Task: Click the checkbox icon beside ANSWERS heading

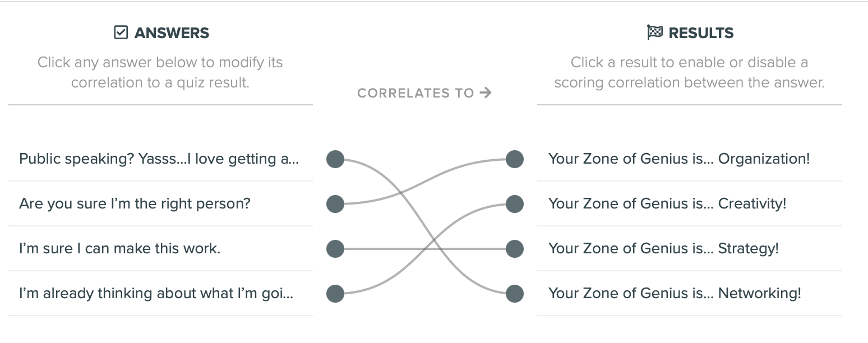Action: click(x=121, y=33)
